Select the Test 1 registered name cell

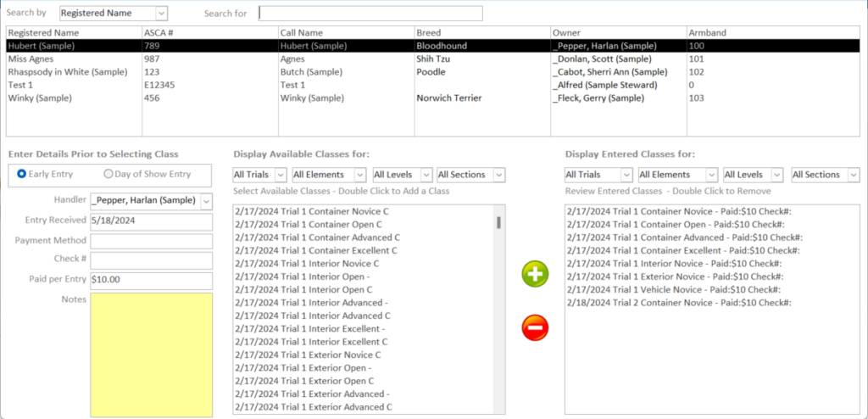pos(75,85)
